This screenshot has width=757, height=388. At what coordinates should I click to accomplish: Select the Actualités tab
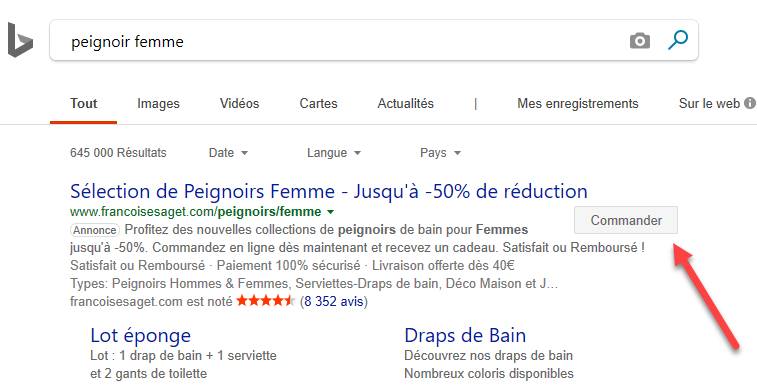point(406,103)
